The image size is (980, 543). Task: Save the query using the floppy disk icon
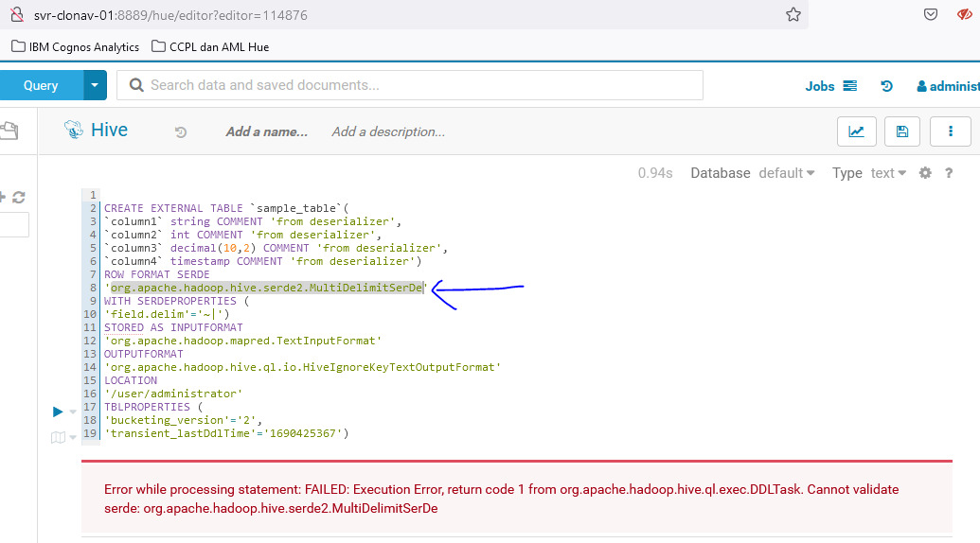point(901,131)
